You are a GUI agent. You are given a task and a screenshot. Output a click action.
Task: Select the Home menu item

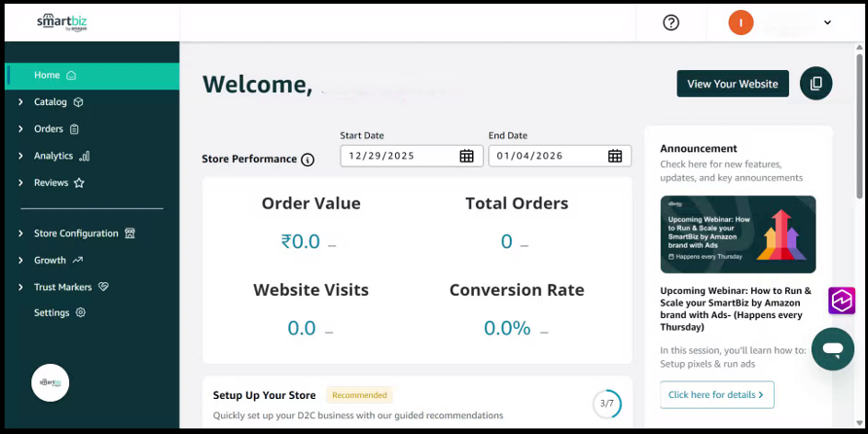coord(47,76)
